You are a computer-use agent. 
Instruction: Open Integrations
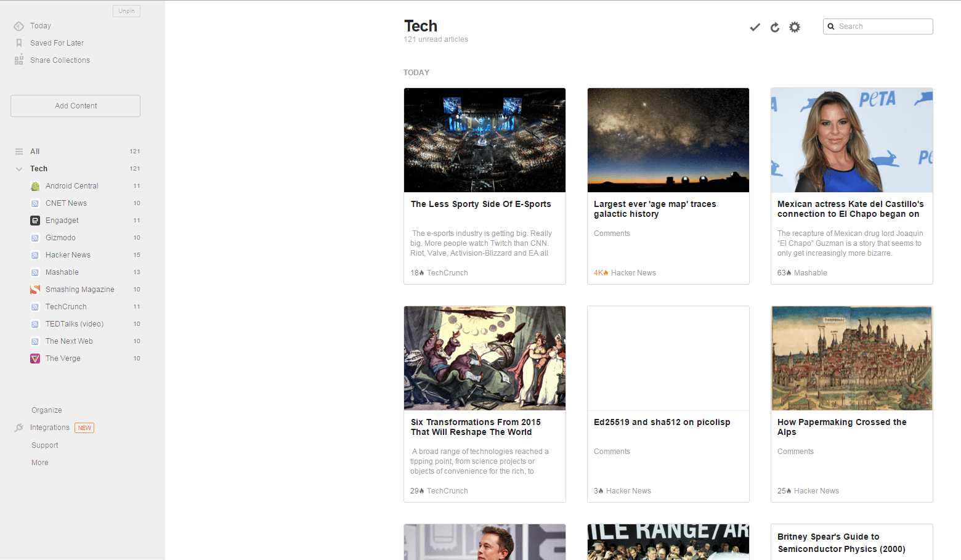pyautogui.click(x=50, y=428)
